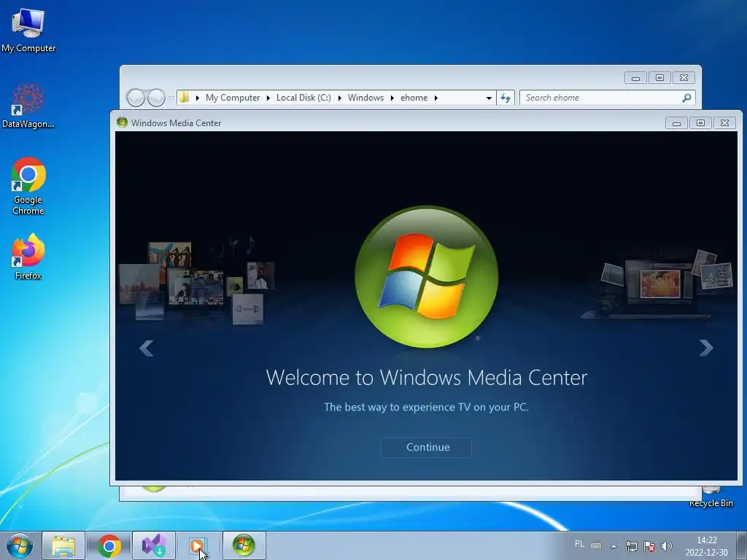Click Show Desktop strip at taskbar end

pyautogui.click(x=742, y=545)
